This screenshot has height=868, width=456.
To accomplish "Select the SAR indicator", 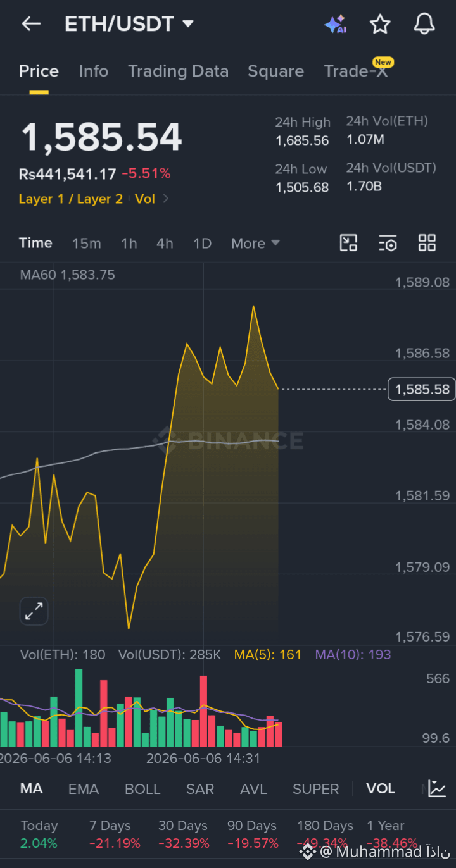I will [x=200, y=789].
